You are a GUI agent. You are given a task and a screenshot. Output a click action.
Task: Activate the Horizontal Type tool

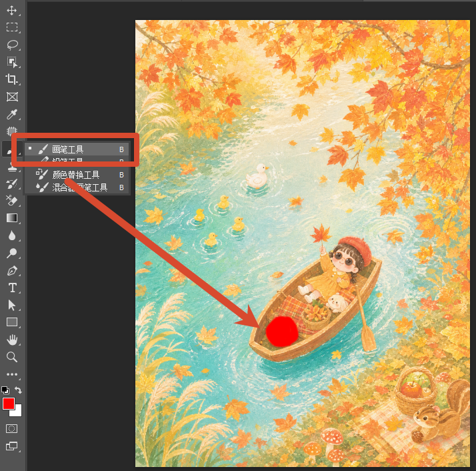pos(13,288)
